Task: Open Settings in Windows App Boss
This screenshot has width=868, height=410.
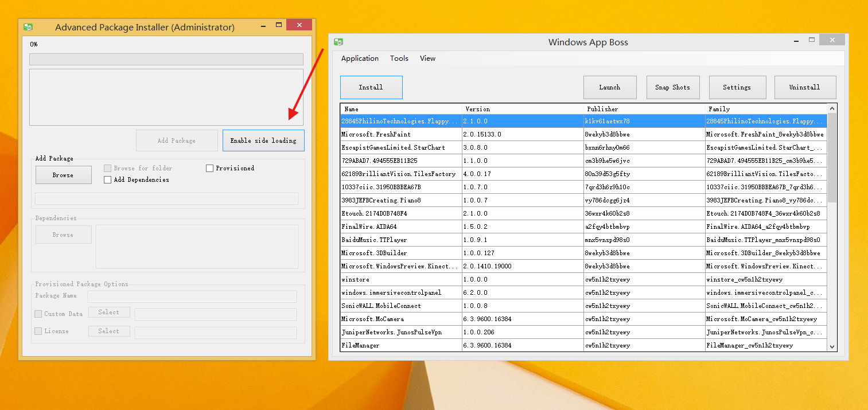Action: point(737,87)
